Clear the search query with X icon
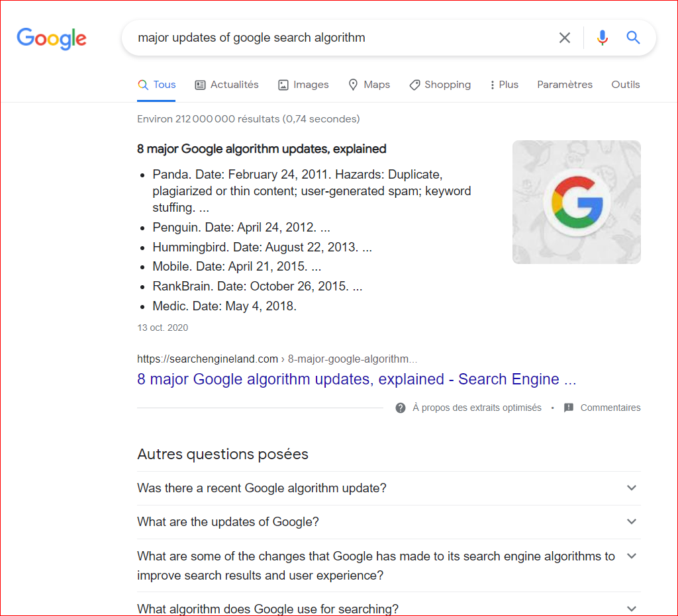The width and height of the screenshot is (678, 616). (x=565, y=38)
